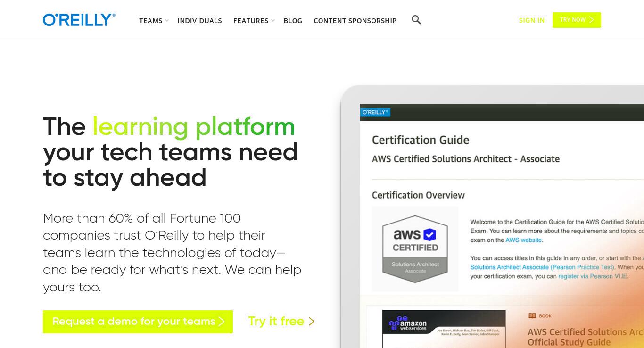
Task: Open the Teams navigation item
Action: [x=151, y=21]
